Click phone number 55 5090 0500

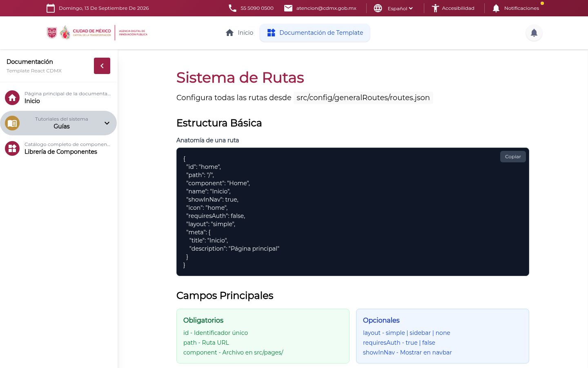(x=257, y=8)
